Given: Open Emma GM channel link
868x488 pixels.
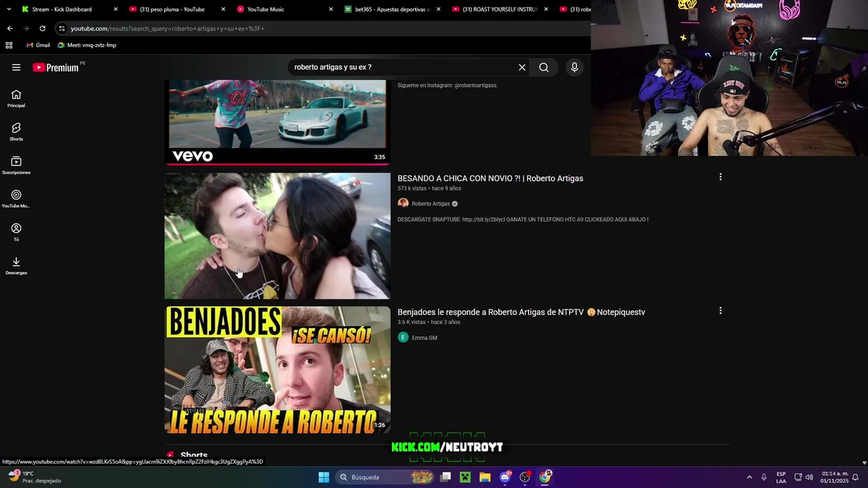Looking at the screenshot, I should pos(425,338).
